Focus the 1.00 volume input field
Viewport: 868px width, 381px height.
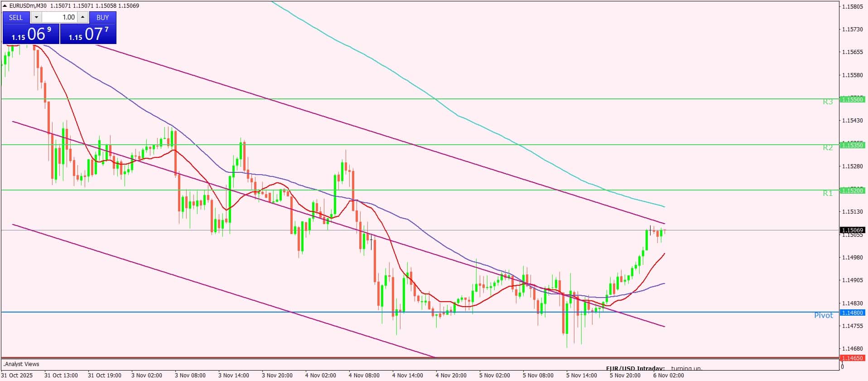coord(60,17)
